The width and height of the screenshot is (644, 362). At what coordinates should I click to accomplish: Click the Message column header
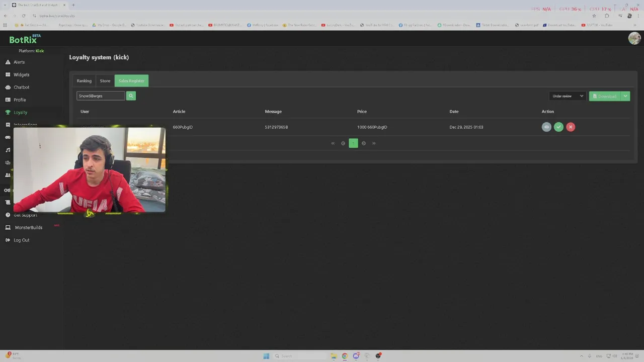click(273, 112)
